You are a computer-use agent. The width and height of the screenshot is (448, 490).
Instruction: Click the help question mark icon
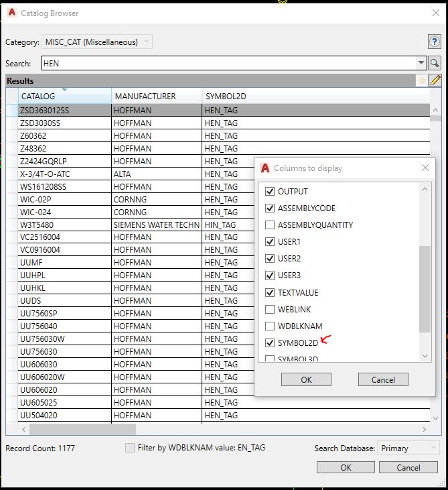434,42
